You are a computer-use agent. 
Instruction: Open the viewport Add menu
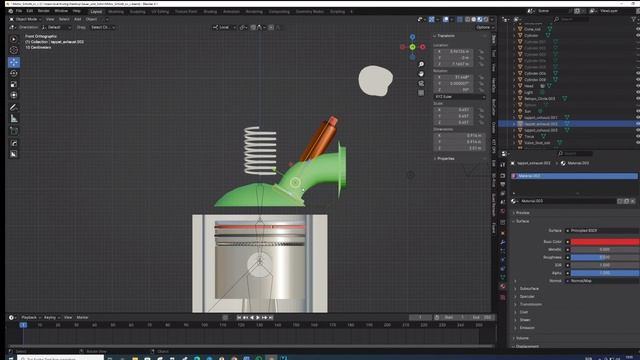point(78,19)
